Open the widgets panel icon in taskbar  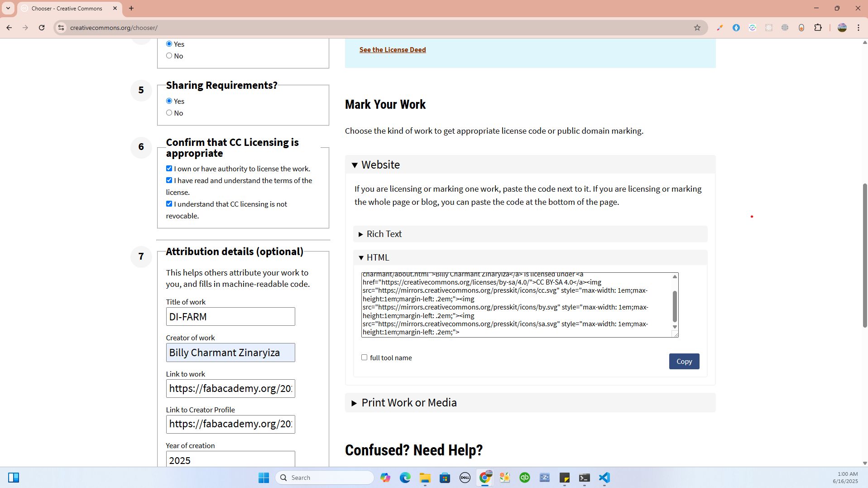14,478
